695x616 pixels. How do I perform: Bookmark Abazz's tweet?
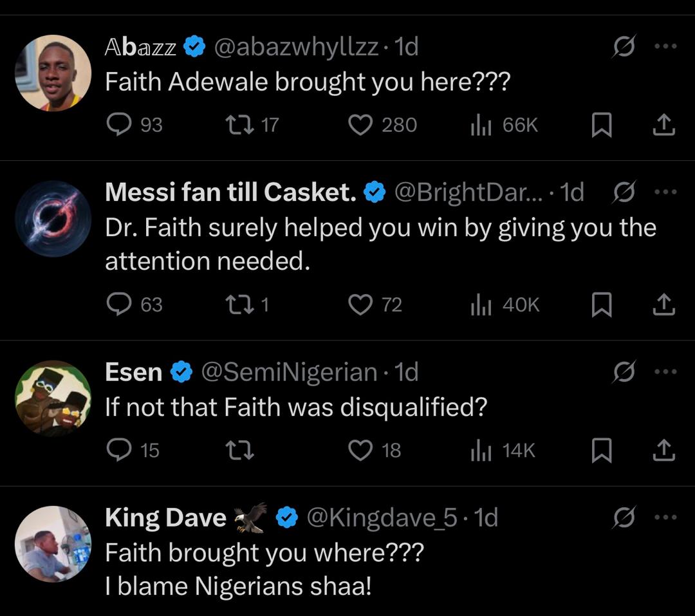(601, 125)
